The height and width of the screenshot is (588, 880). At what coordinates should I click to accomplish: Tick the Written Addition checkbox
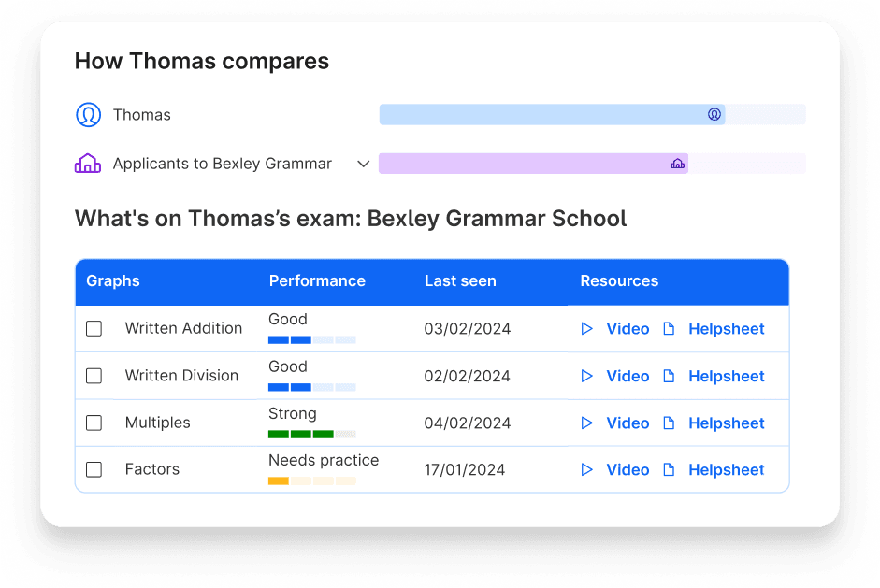click(x=94, y=328)
